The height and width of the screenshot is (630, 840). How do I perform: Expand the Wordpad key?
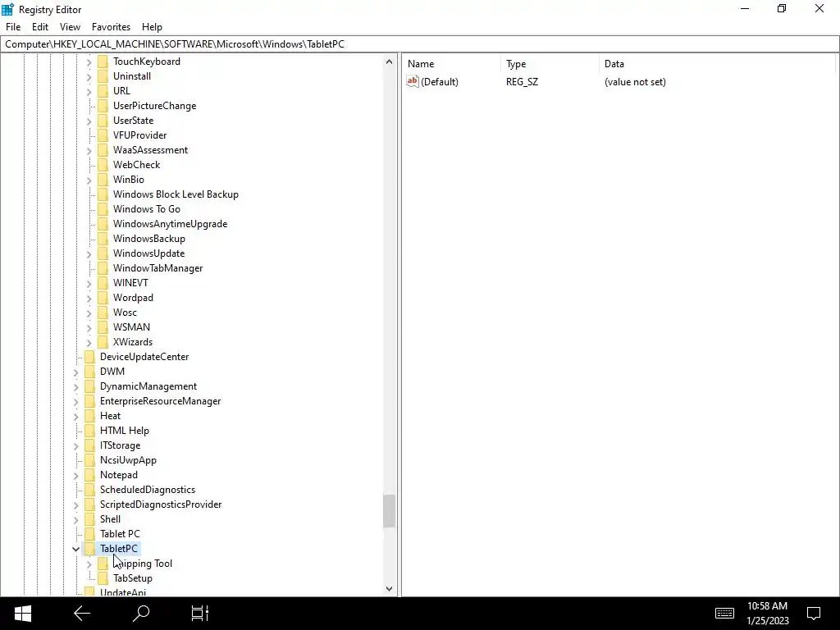coord(89,298)
